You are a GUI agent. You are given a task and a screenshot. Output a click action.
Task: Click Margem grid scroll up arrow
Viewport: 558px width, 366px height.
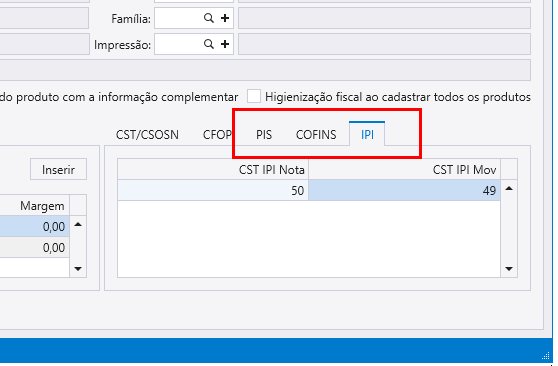pyautogui.click(x=78, y=224)
